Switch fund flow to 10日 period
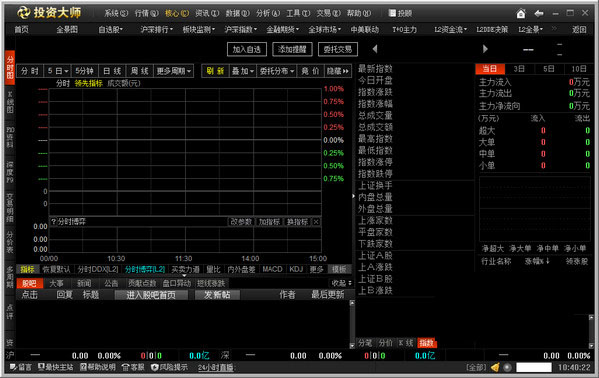 [x=579, y=69]
